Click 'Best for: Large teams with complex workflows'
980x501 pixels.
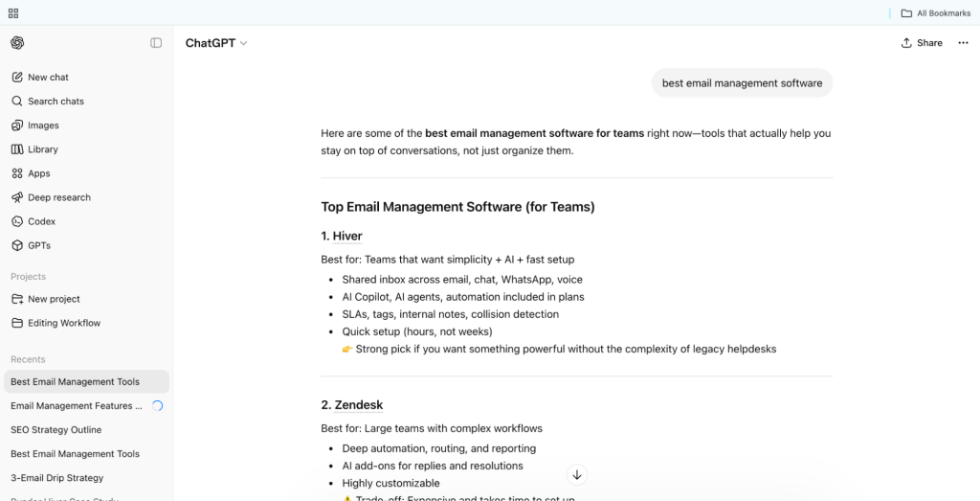(x=432, y=428)
